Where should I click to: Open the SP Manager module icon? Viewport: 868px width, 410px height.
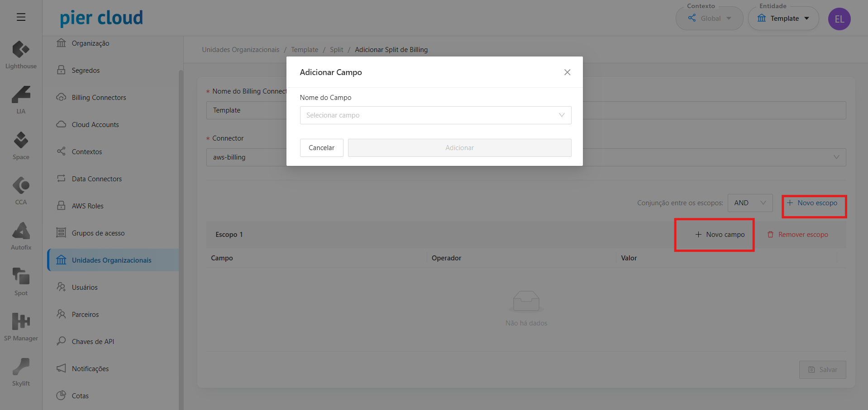(x=21, y=321)
